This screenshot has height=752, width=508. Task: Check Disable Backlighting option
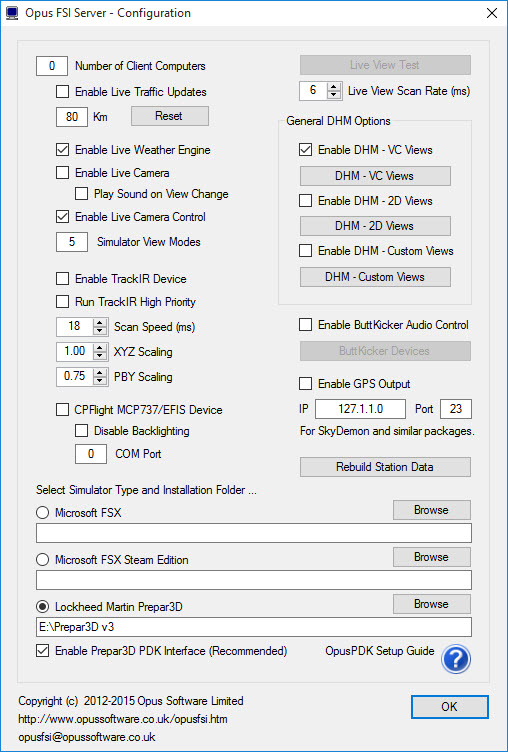pyautogui.click(x=82, y=431)
